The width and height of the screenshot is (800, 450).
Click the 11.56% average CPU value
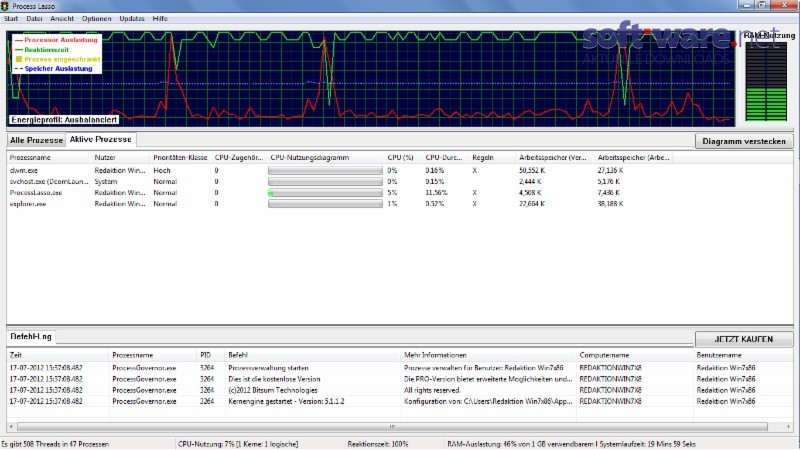coord(436,193)
